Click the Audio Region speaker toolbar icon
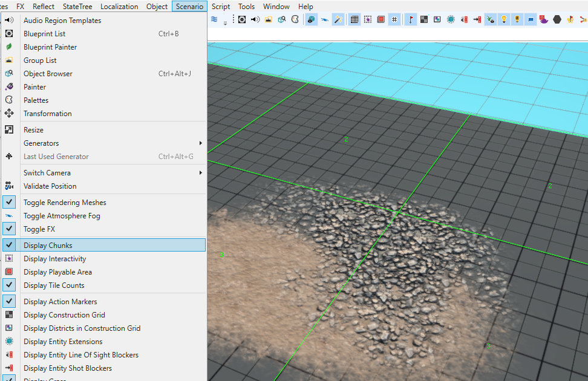Screen dimensions: 588x381 255,19
